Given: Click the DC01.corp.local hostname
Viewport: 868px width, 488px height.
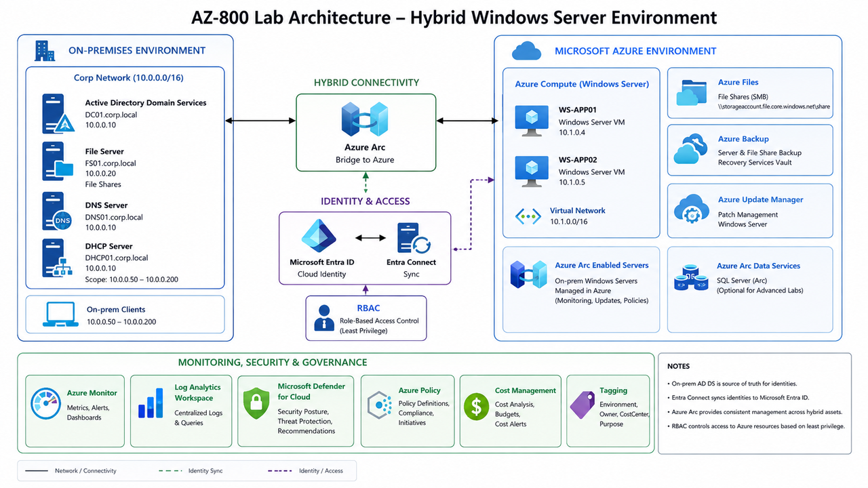Looking at the screenshot, I should (x=111, y=115).
